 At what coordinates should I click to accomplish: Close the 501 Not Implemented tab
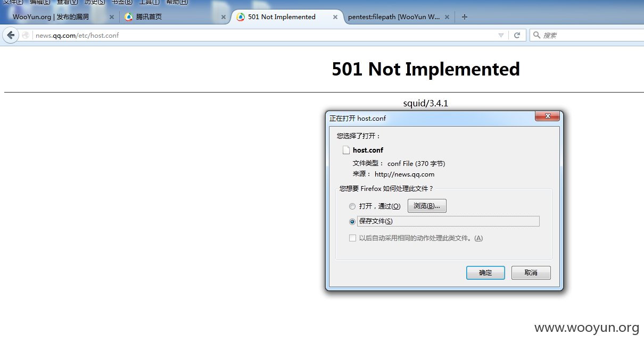tap(335, 17)
